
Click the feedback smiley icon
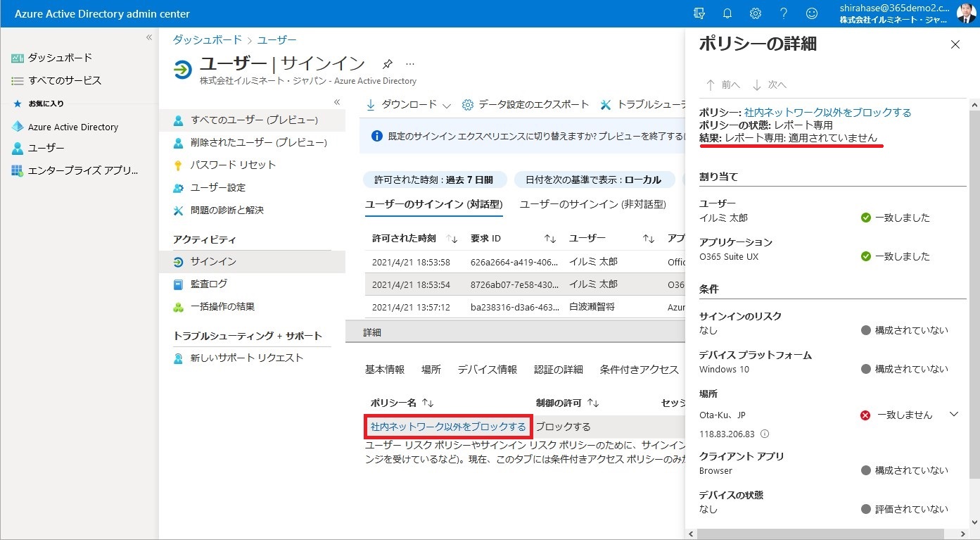(x=812, y=13)
